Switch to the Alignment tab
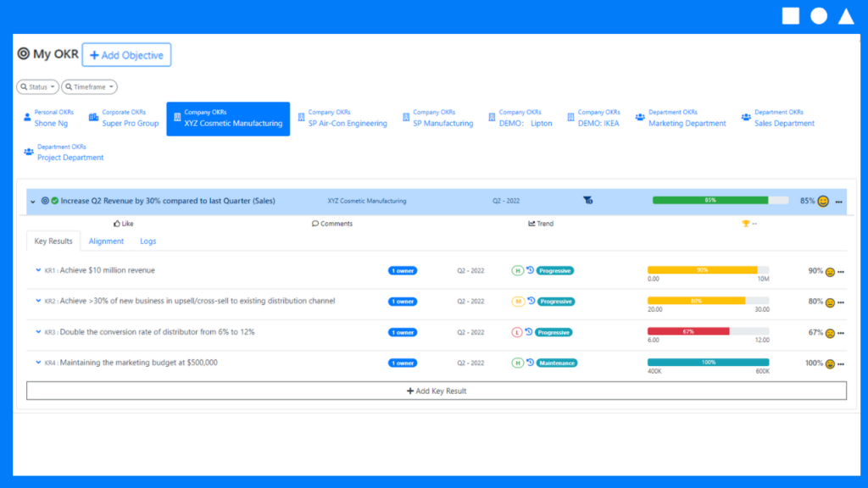The height and width of the screenshot is (488, 868). point(106,241)
